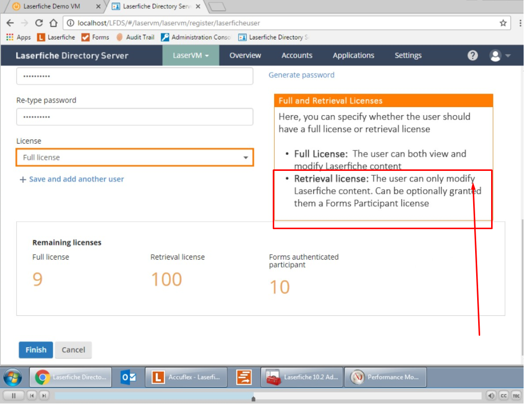Open Chrome taskbar item Laserfiche Directory
Viewport: 532px width, 405px height.
[x=71, y=377]
